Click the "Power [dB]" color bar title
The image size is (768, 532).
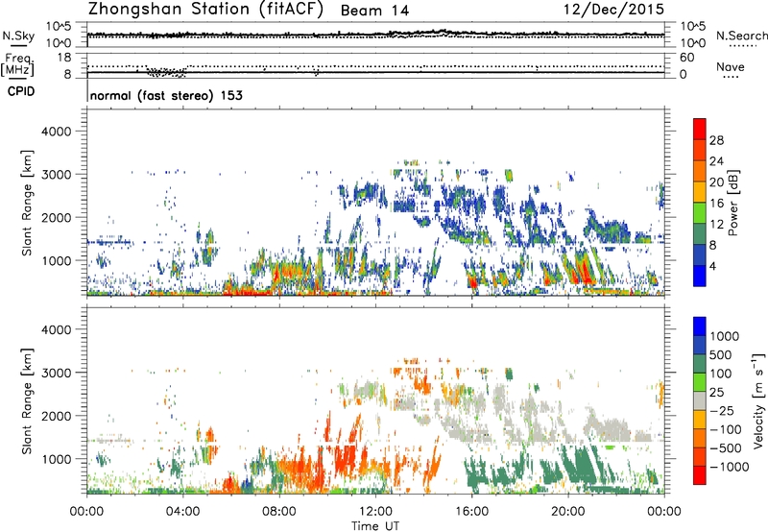point(733,203)
